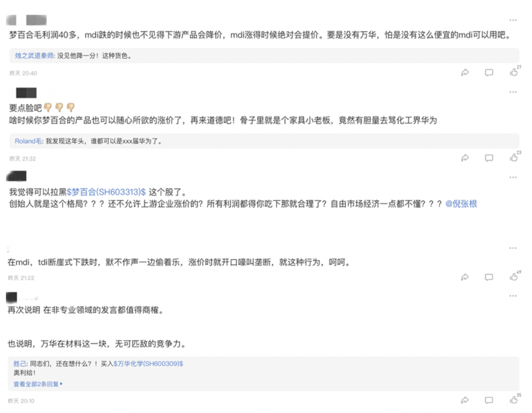Click the post line beginning 创始人就是这个格局
This screenshot has width=532, height=413.
point(226,204)
